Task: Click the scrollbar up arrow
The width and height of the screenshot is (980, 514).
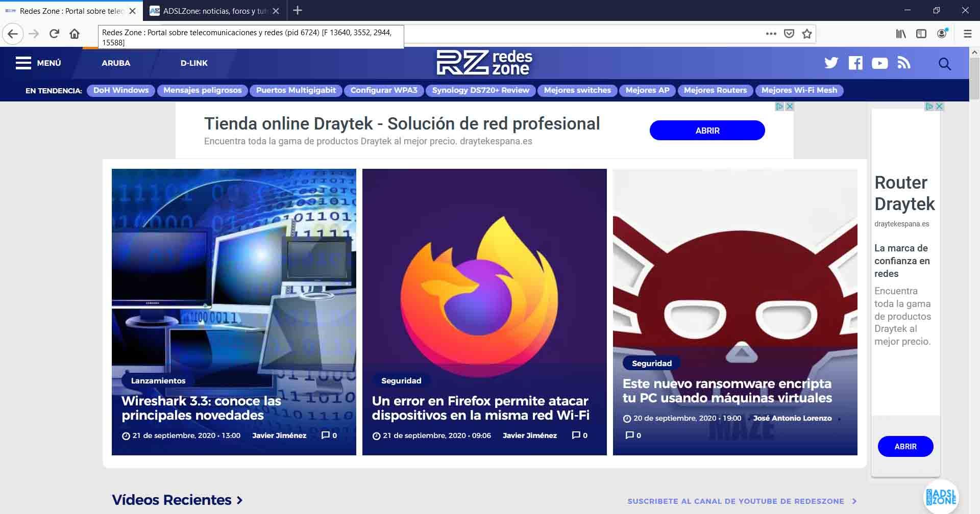Action: point(974,52)
